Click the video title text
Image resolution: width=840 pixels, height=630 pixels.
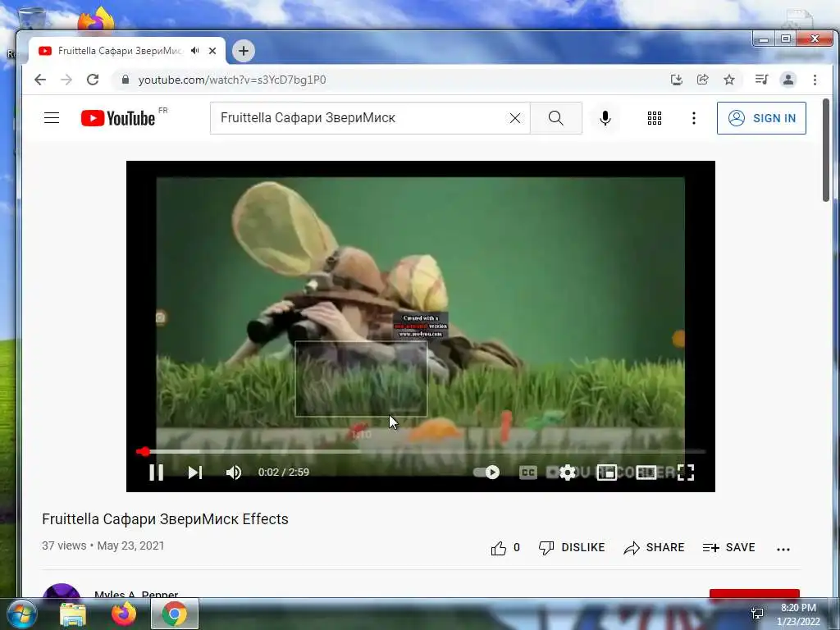[165, 519]
